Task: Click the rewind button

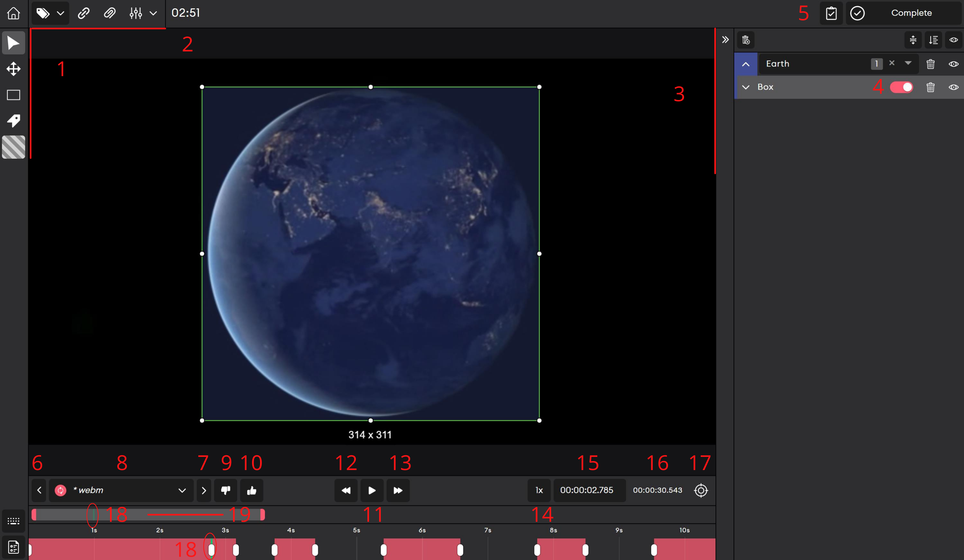Action: coord(346,490)
